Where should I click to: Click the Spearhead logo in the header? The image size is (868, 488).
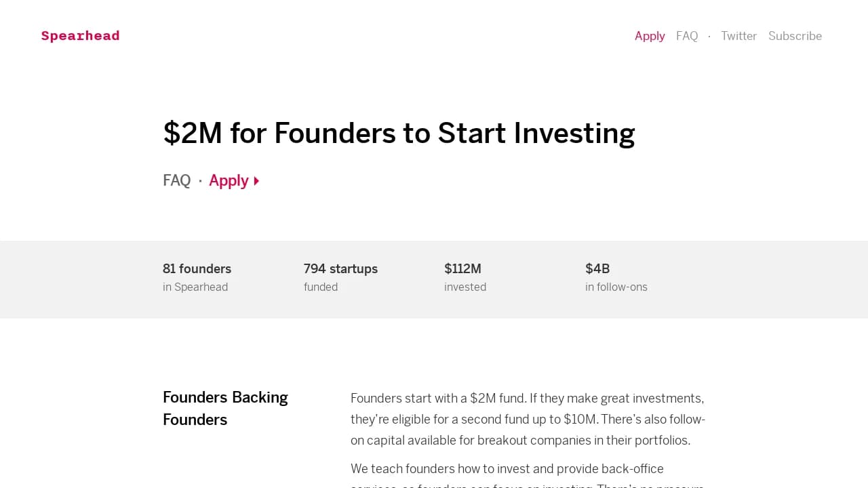point(80,36)
